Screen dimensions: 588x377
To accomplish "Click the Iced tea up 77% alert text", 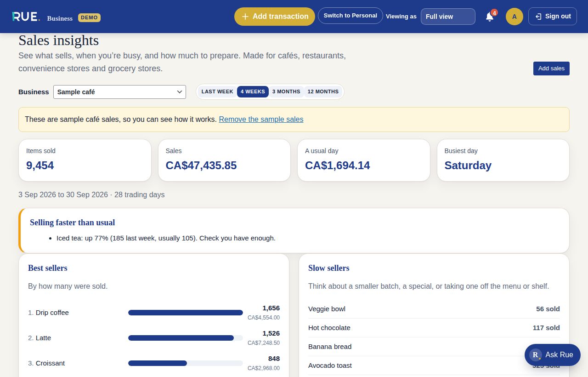I will click(166, 238).
